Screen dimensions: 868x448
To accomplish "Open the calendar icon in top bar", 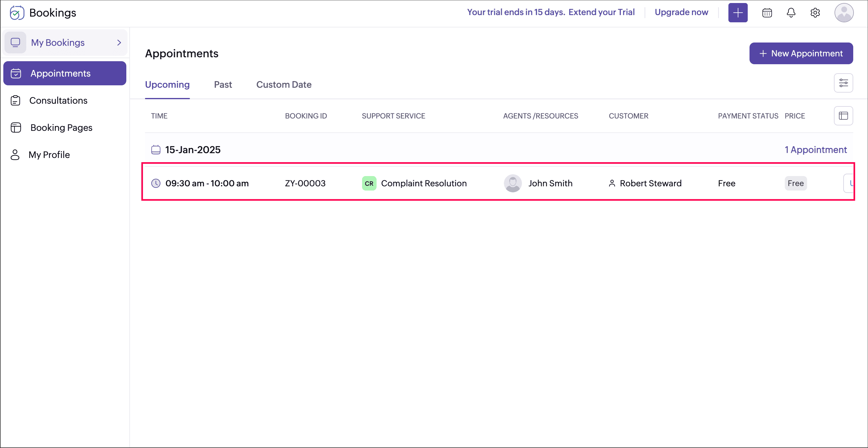I will coord(767,13).
